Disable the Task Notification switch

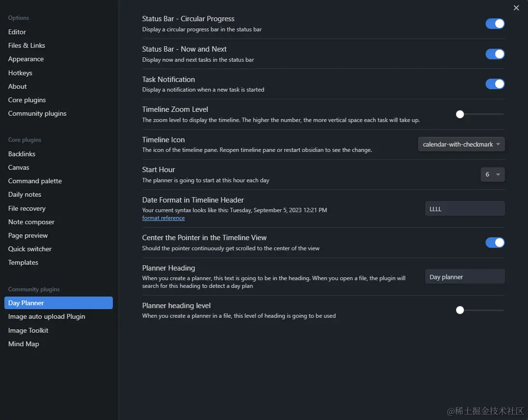pos(495,84)
